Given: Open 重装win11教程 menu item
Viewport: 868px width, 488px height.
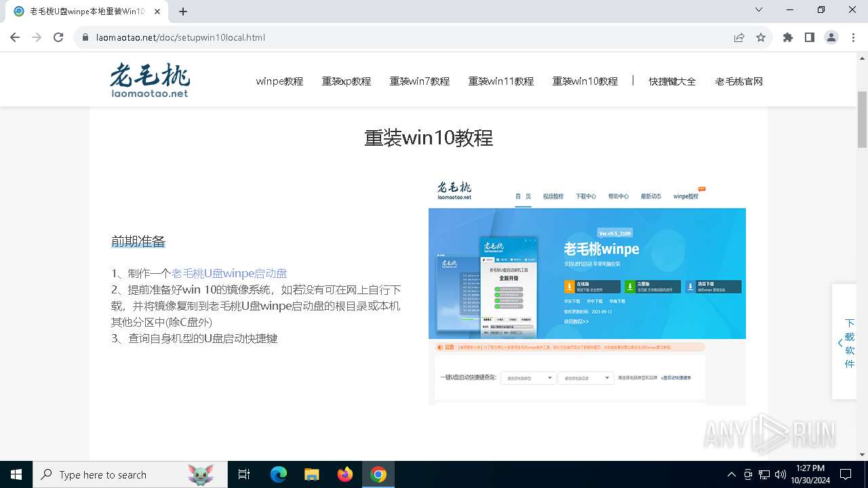Looking at the screenshot, I should coord(501,81).
